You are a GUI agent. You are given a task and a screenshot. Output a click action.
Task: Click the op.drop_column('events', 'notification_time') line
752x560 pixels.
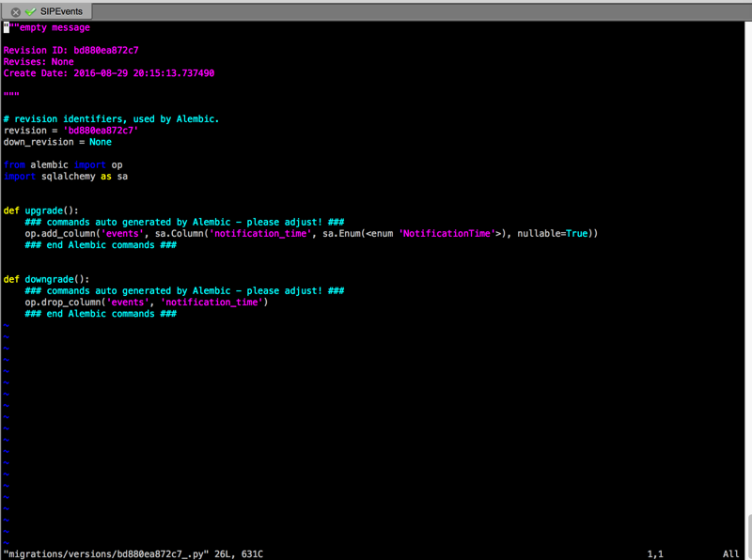147,302
